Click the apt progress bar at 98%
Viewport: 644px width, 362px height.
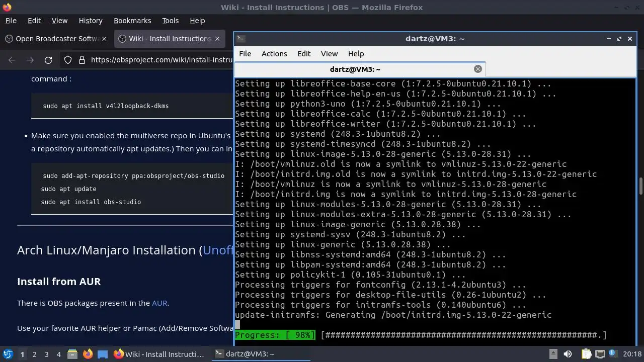coord(421,335)
